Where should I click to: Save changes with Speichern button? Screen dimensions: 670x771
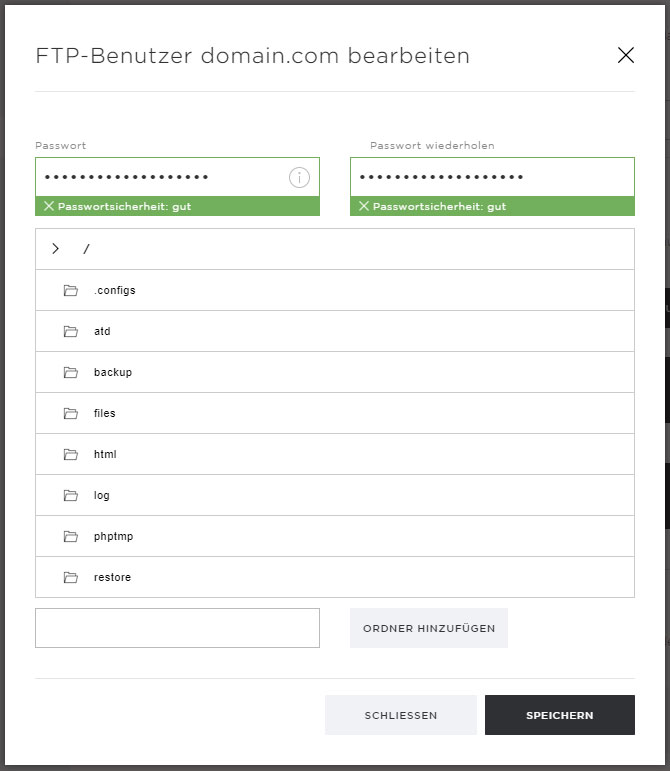coord(560,715)
